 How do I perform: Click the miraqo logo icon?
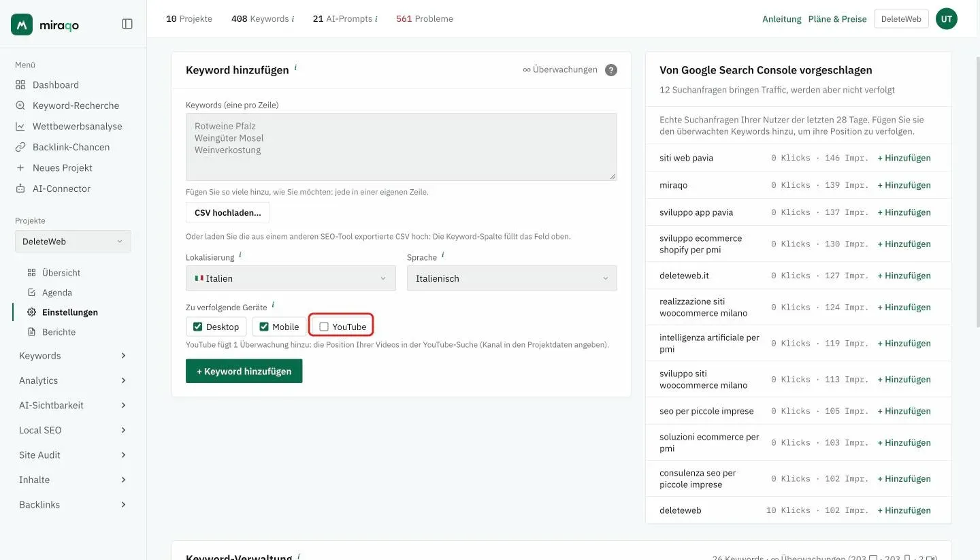[x=22, y=24]
